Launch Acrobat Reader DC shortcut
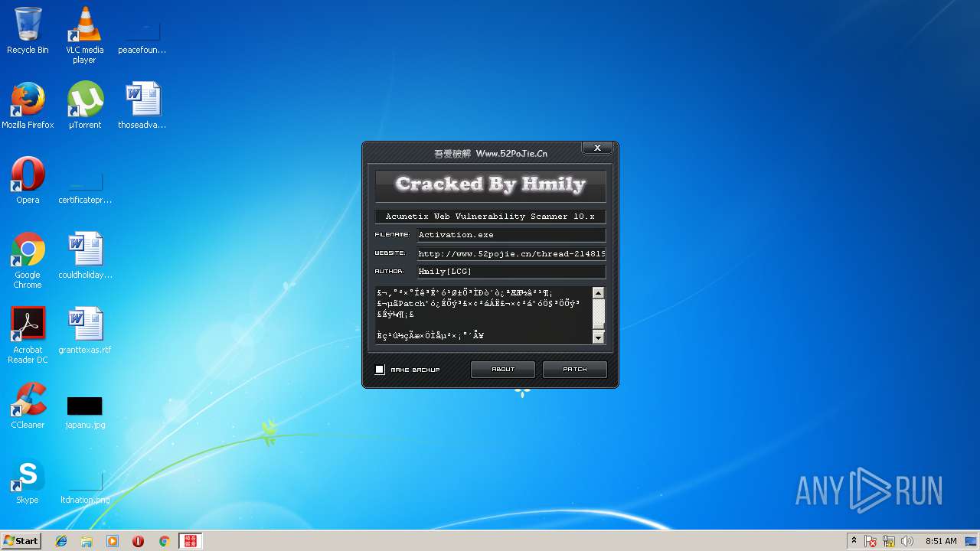 point(28,335)
